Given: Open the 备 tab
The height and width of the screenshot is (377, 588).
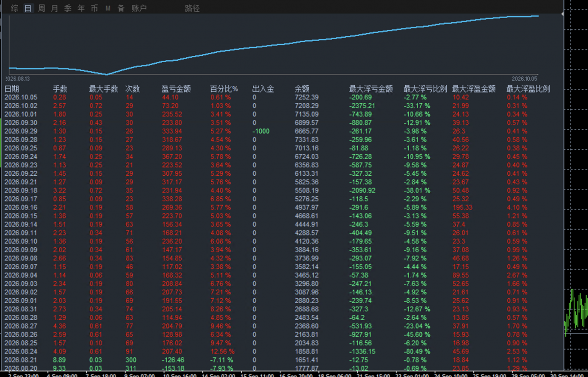Looking at the screenshot, I should click(121, 8).
